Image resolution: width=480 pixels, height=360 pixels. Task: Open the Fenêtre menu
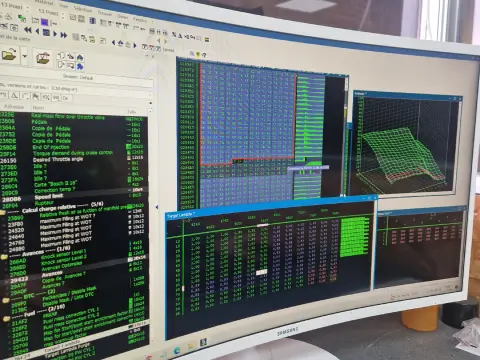[x=140, y=20]
